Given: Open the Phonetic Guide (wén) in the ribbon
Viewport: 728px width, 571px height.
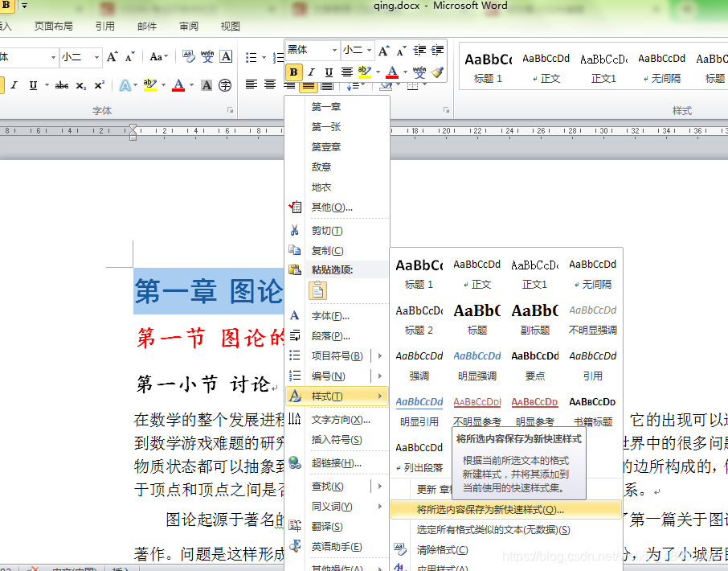Looking at the screenshot, I should pyautogui.click(x=207, y=56).
